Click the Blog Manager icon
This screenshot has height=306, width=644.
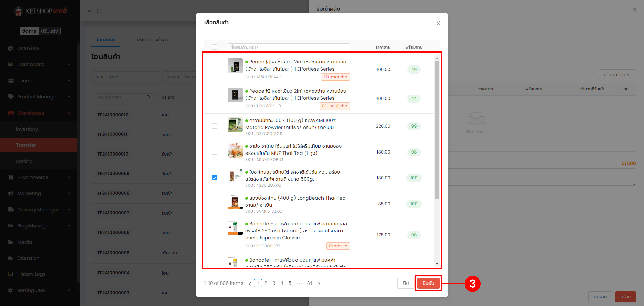[x=11, y=226]
